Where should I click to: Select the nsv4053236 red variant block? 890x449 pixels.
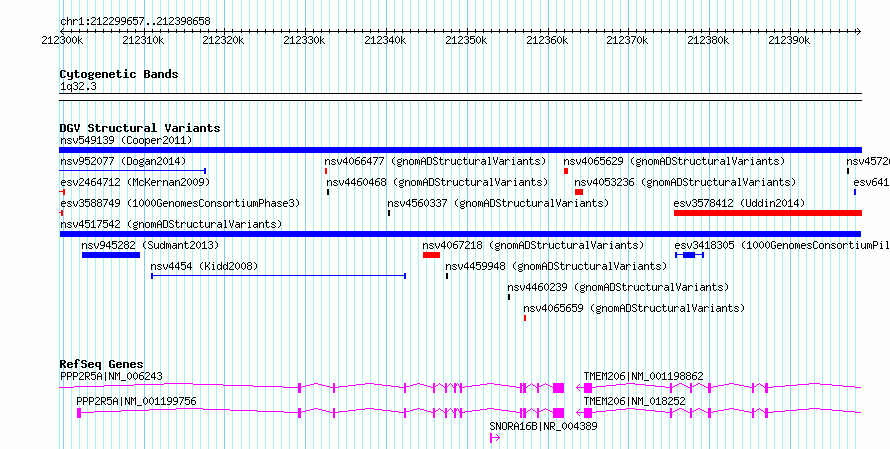[578, 192]
